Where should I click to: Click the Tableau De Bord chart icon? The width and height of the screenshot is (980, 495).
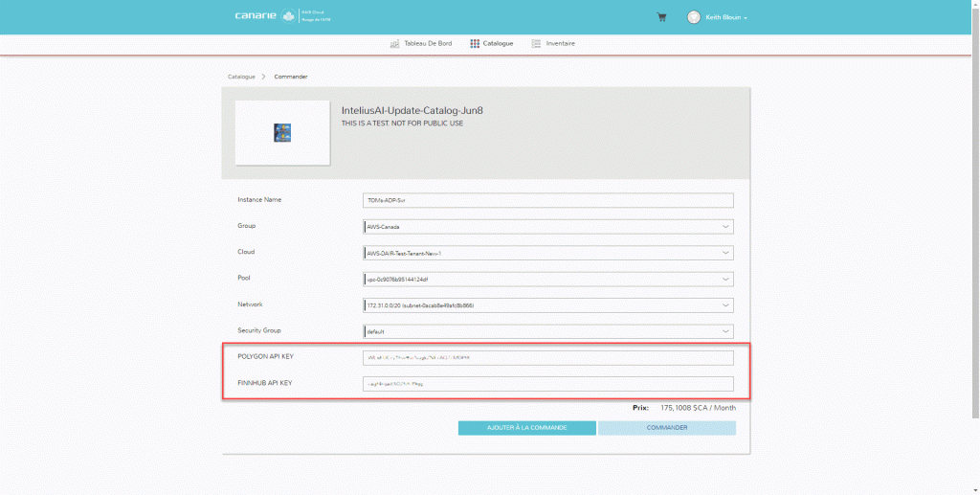[394, 44]
